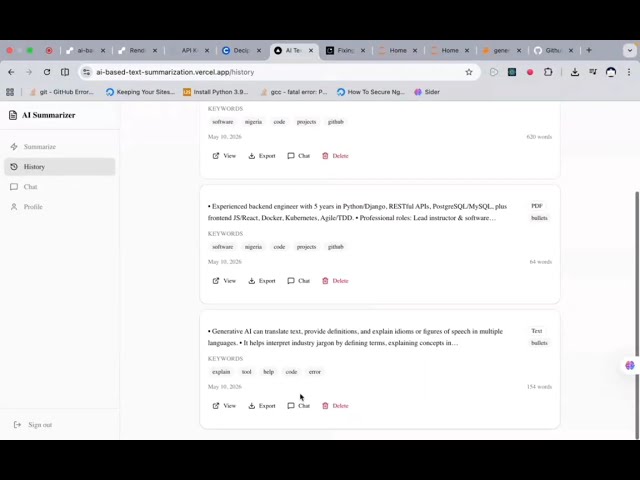
Task: Open the browser downloads icon
Action: pyautogui.click(x=575, y=72)
